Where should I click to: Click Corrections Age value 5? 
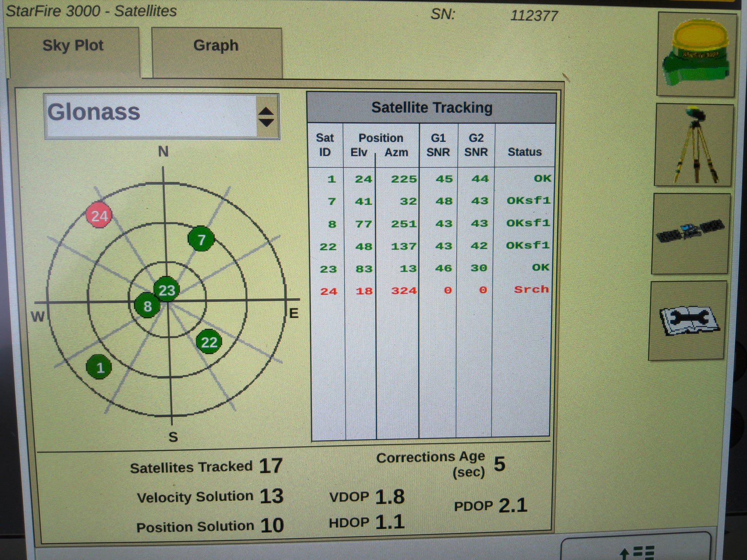pyautogui.click(x=499, y=464)
